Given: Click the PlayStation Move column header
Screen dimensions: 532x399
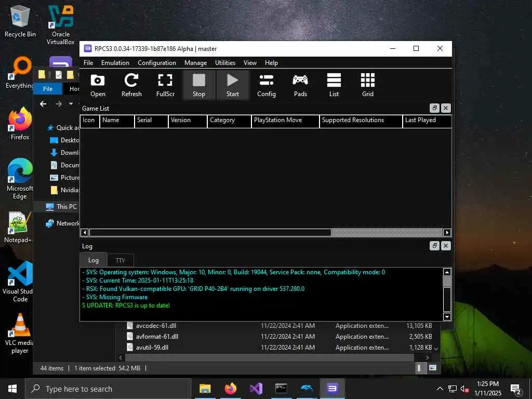Looking at the screenshot, I should tap(285, 121).
